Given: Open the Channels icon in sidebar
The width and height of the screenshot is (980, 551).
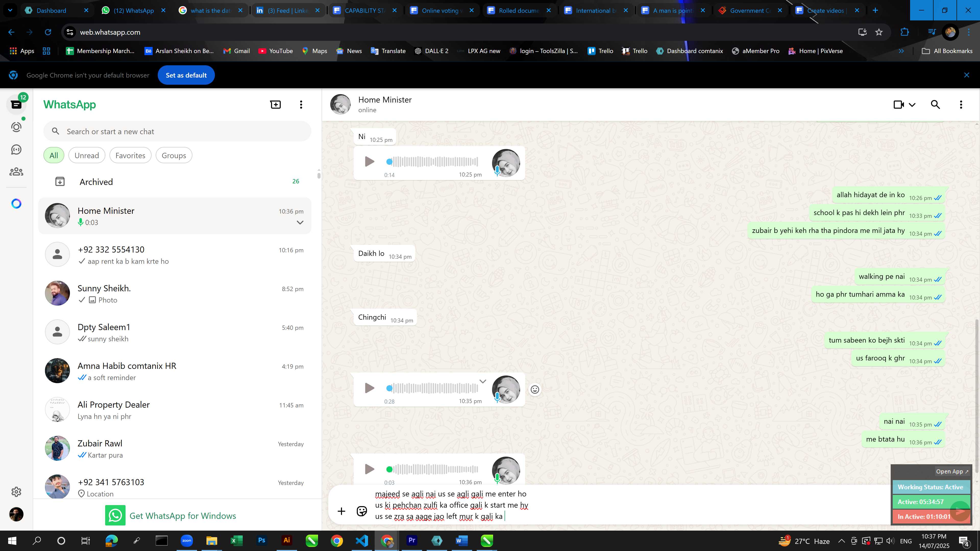Looking at the screenshot, I should tap(16, 149).
